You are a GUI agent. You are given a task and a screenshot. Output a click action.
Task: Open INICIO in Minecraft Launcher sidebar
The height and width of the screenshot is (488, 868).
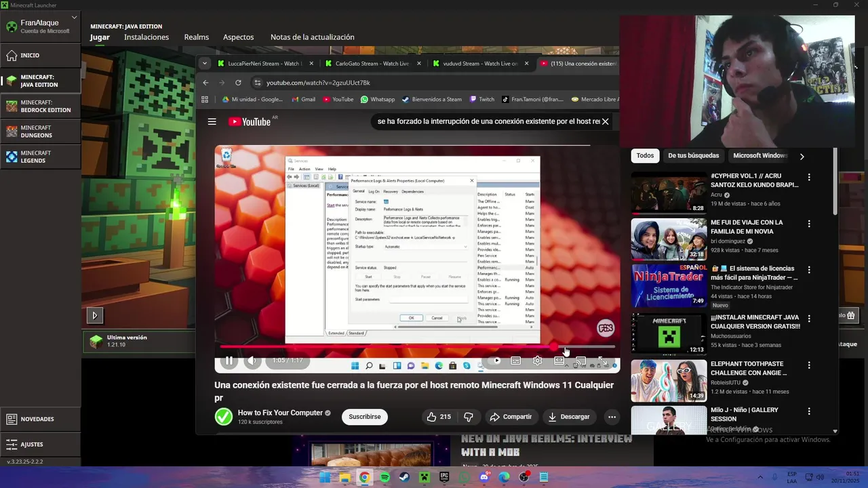point(40,56)
